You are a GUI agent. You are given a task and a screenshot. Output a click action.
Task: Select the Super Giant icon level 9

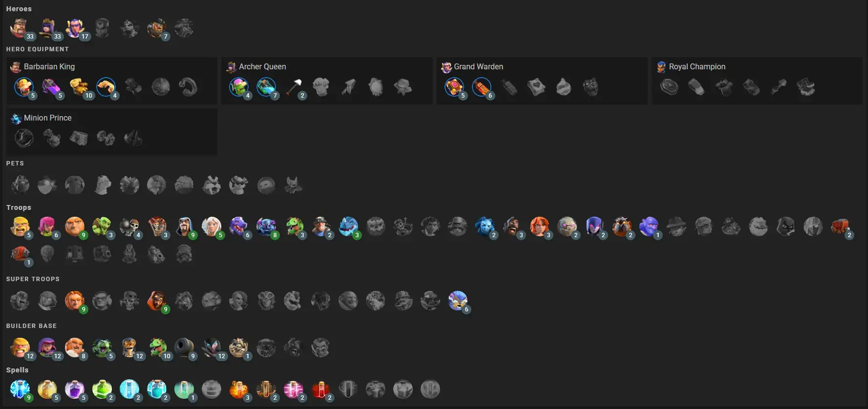coord(75,301)
